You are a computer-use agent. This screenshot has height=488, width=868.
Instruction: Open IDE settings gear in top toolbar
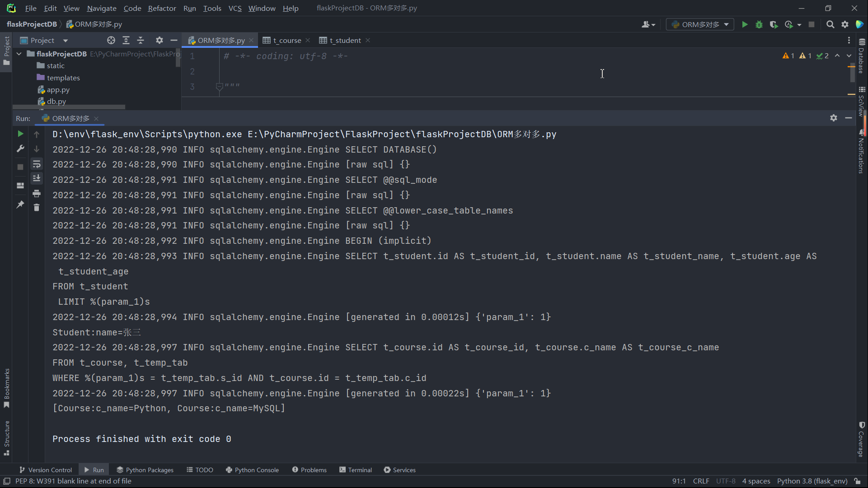(845, 24)
